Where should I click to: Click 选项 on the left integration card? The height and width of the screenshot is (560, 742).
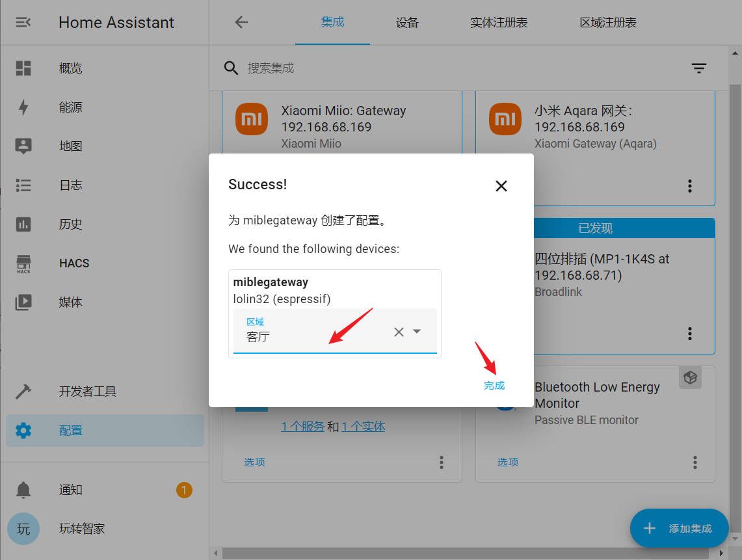254,462
